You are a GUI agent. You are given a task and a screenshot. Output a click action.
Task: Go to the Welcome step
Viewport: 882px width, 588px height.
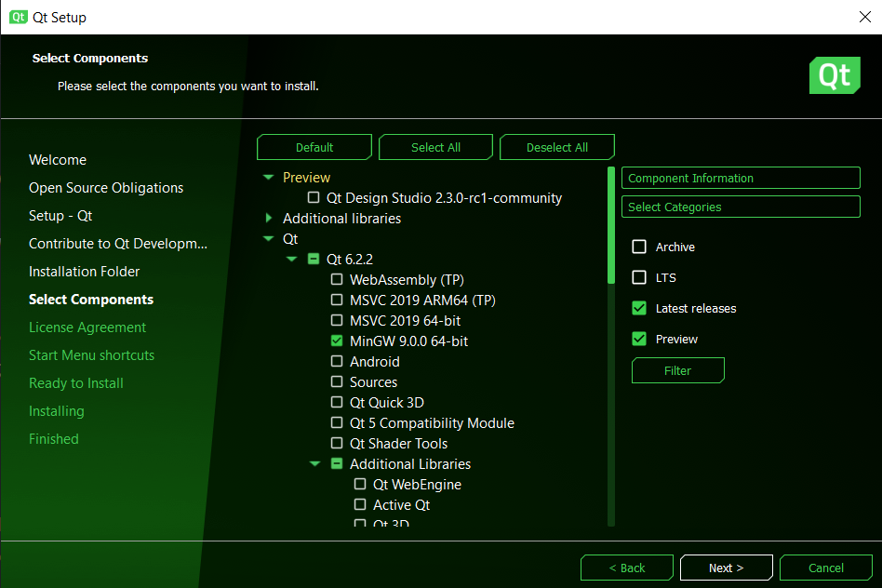tap(58, 160)
